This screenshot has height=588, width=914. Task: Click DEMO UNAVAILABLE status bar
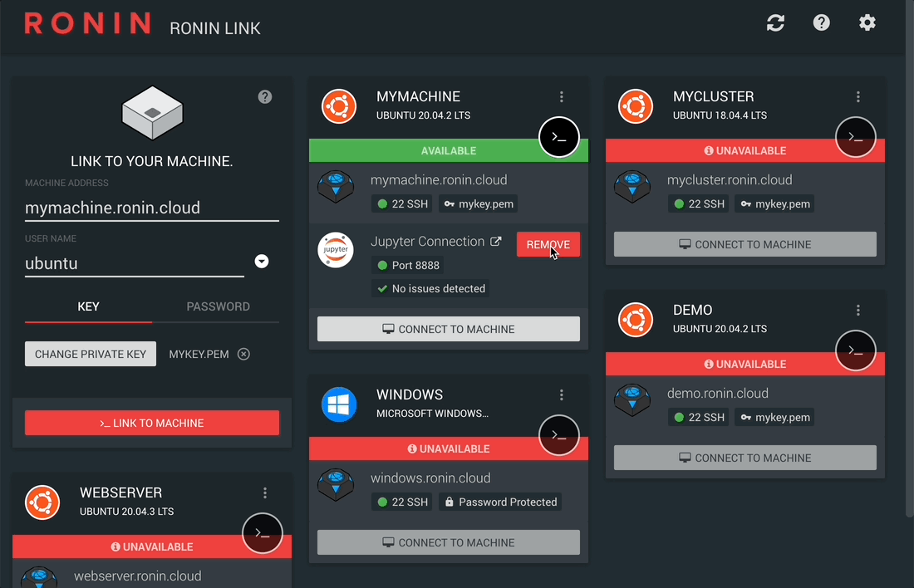[745, 365]
